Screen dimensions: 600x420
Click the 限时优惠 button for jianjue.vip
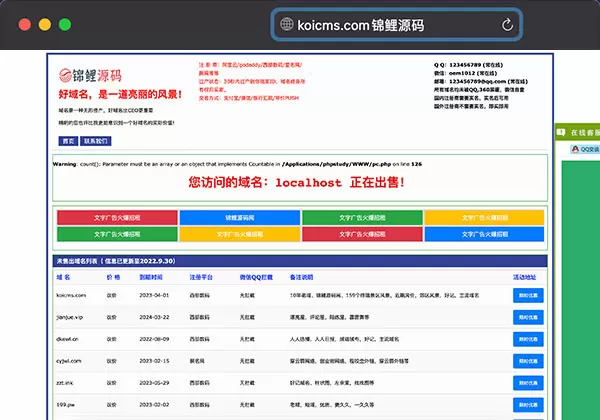(528, 317)
